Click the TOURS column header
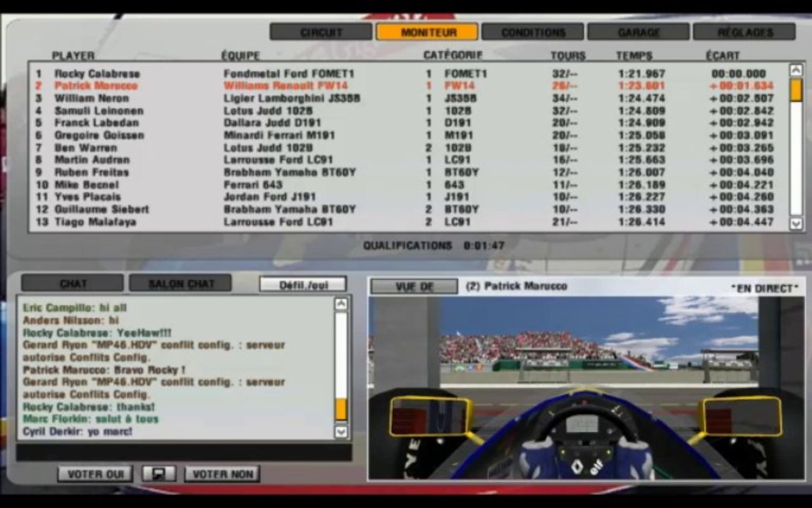 (568, 56)
